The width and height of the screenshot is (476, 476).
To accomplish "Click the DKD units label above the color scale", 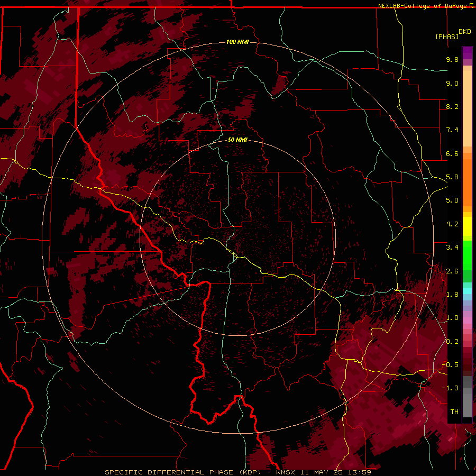I will [465, 32].
